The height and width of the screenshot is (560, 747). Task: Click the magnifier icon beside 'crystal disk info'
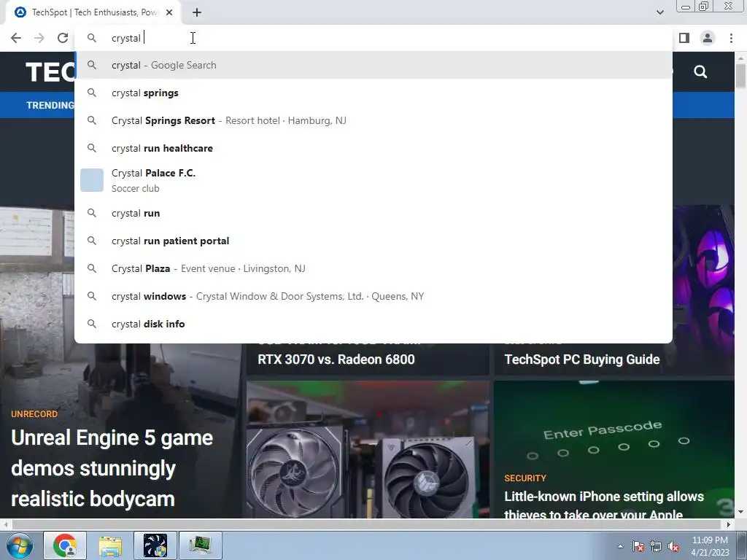[x=92, y=324]
